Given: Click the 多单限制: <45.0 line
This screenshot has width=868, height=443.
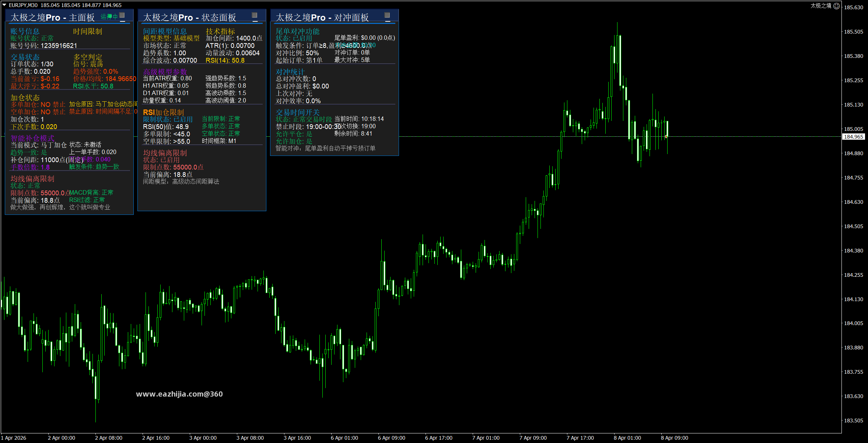Looking at the screenshot, I should click(x=167, y=134).
